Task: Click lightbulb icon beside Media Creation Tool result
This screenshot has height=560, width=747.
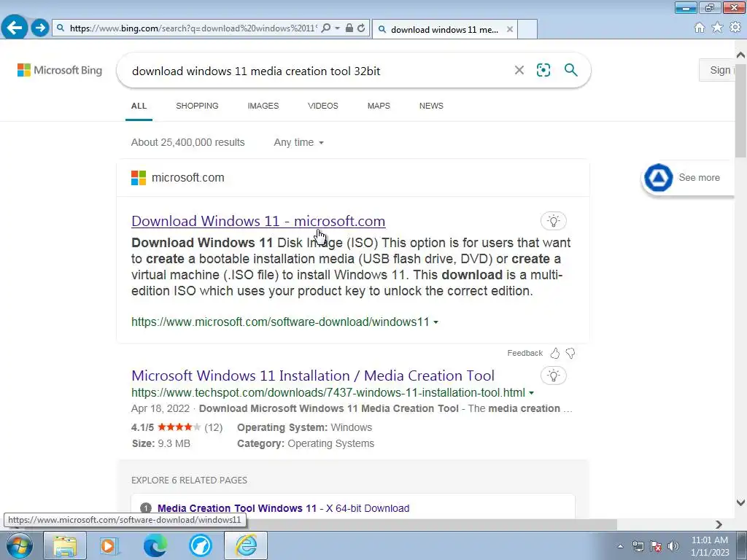Action: (553, 376)
